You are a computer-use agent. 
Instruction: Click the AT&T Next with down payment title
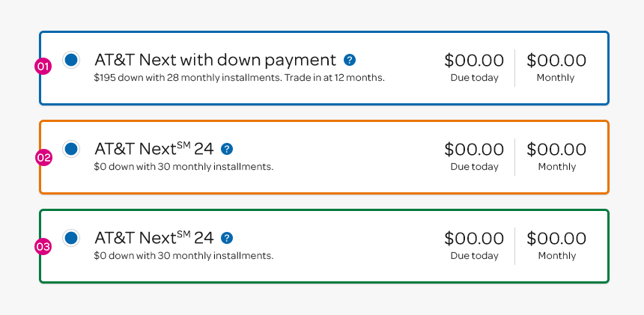tap(215, 61)
